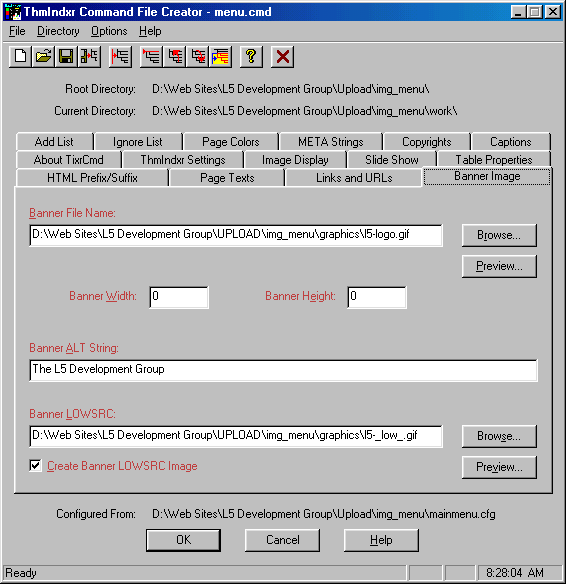
Task: Click the yellow question mark help icon
Action: (x=251, y=57)
